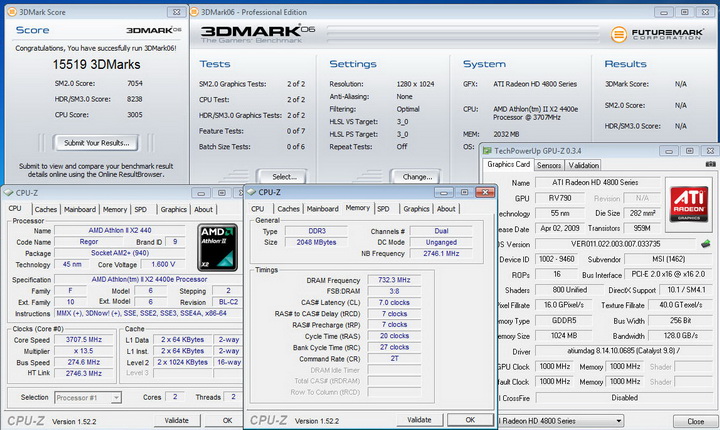Click Validate in front CPU-Z window
Viewport: 720px width, 430px height.
point(419,420)
